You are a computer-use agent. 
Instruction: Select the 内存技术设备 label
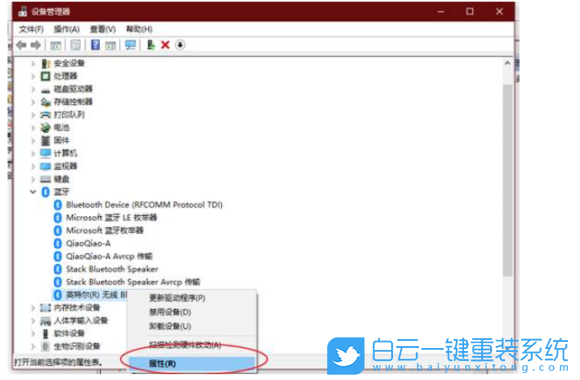(77, 308)
